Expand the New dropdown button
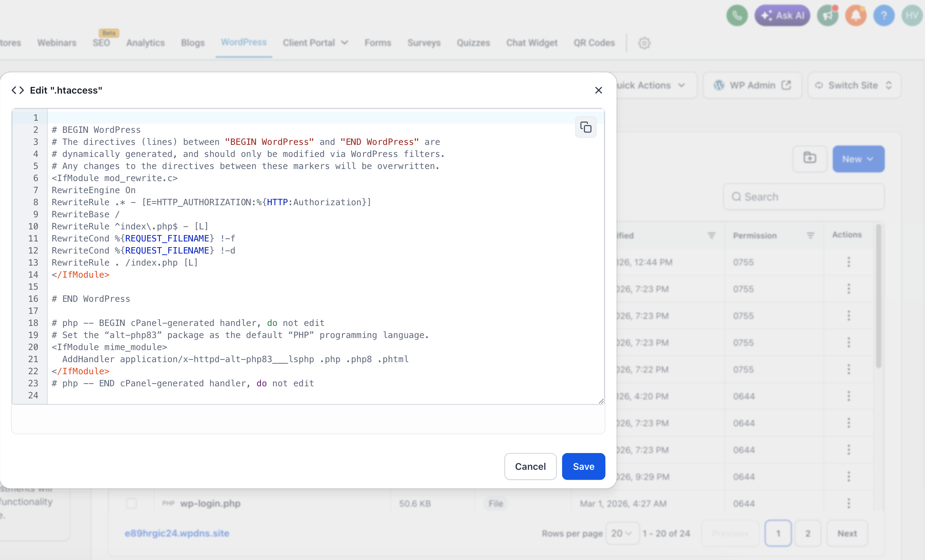 tap(858, 159)
